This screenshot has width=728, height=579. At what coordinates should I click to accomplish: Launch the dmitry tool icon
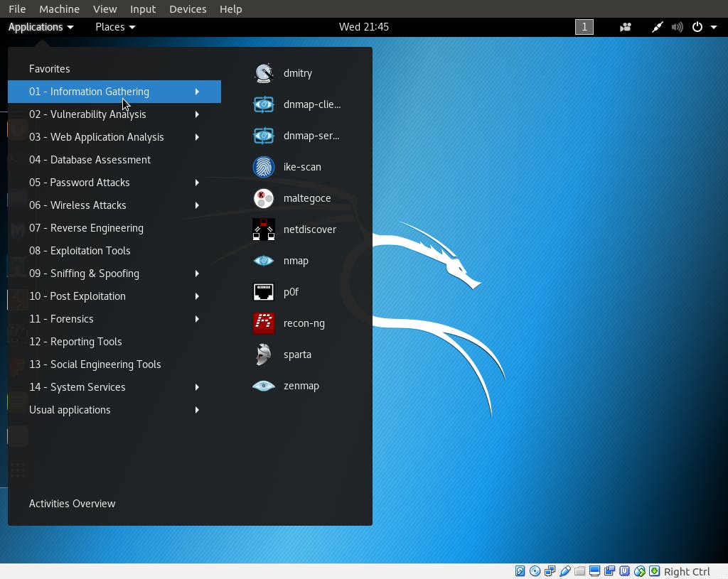[x=264, y=73]
